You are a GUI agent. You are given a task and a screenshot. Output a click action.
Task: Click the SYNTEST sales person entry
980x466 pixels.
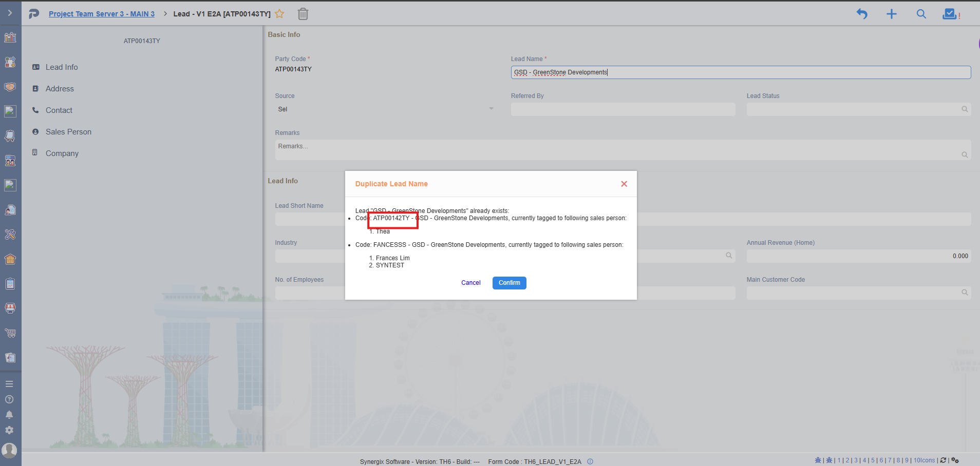tap(390, 265)
